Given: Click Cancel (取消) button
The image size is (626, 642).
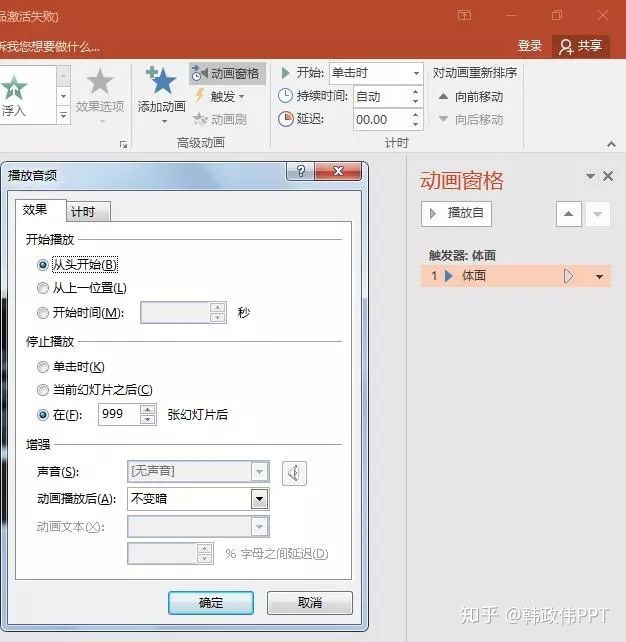Looking at the screenshot, I should (x=310, y=603).
